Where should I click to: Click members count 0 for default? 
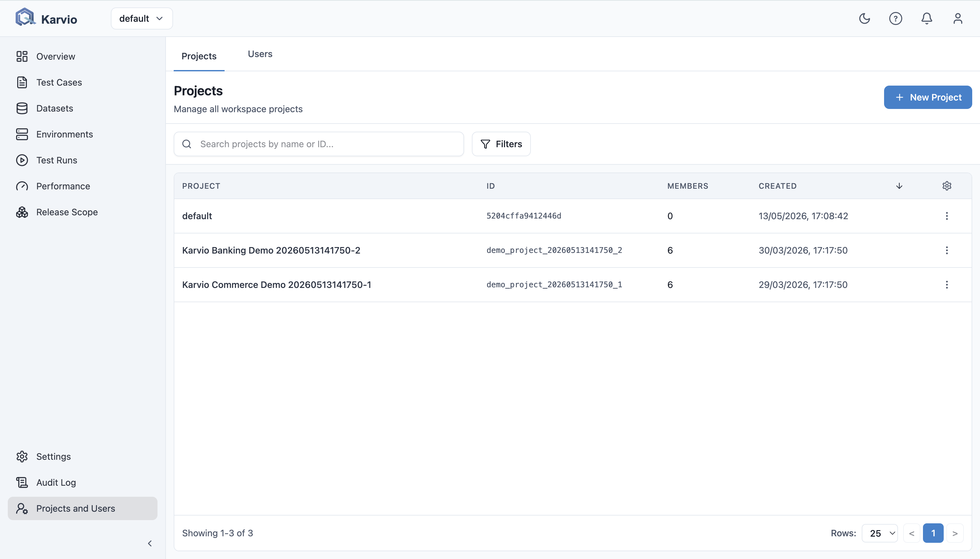point(670,216)
